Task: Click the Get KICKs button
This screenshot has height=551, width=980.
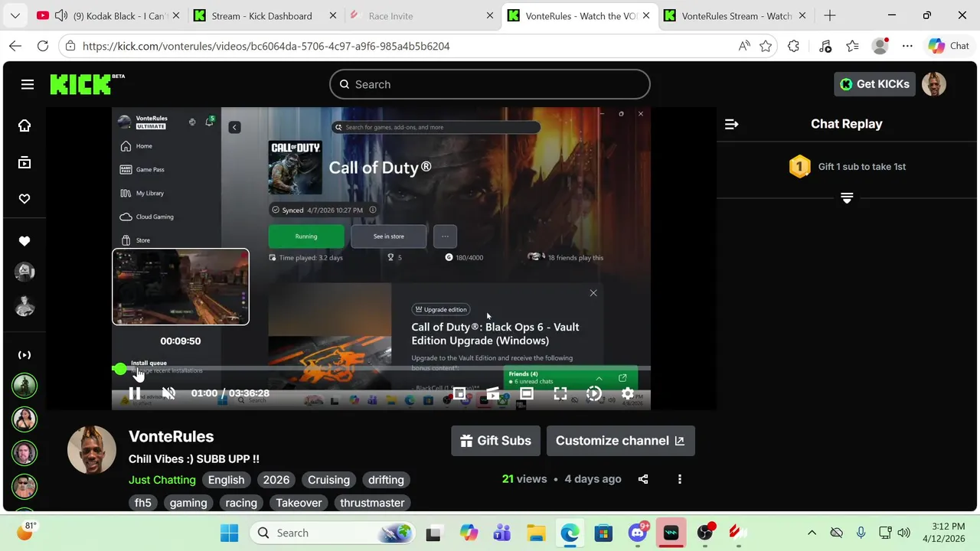Action: pyautogui.click(x=874, y=84)
